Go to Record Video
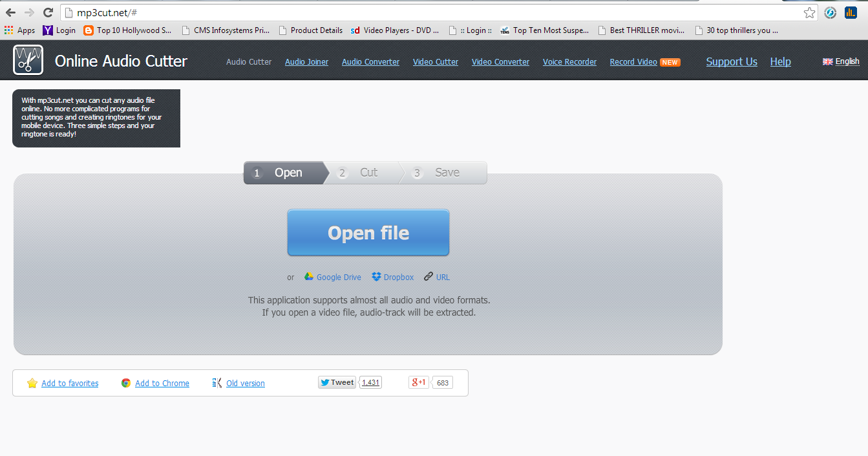 point(633,62)
